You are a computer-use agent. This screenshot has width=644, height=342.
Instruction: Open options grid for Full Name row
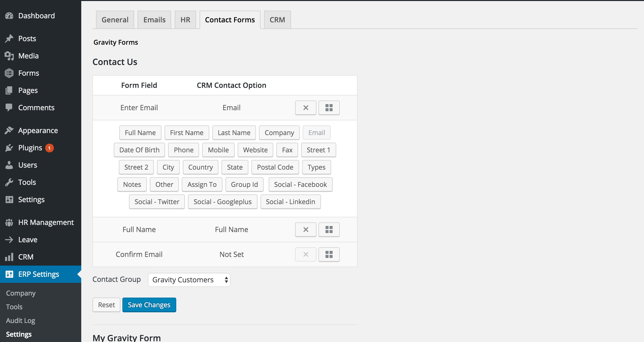[329, 230]
